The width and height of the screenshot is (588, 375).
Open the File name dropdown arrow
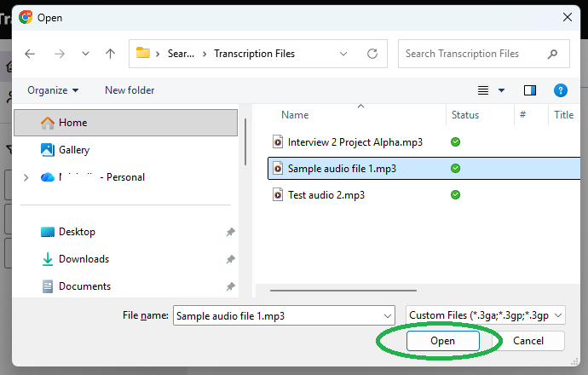(388, 315)
